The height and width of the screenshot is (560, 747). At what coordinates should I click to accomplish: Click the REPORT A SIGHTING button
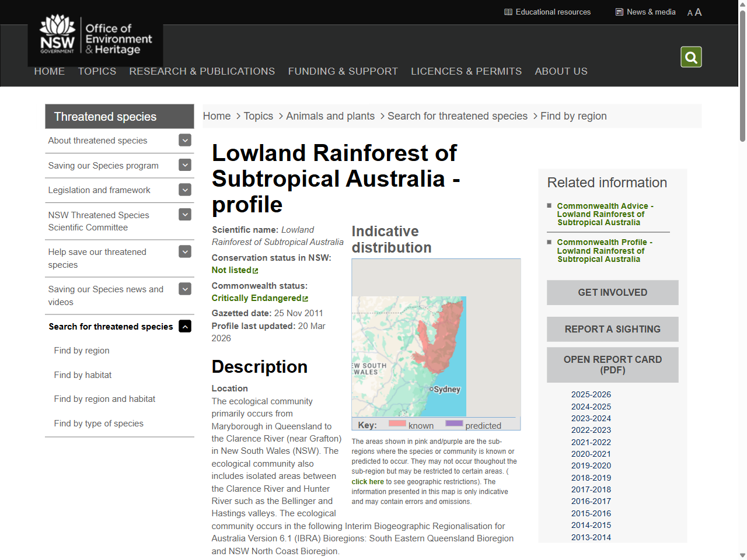(x=612, y=329)
